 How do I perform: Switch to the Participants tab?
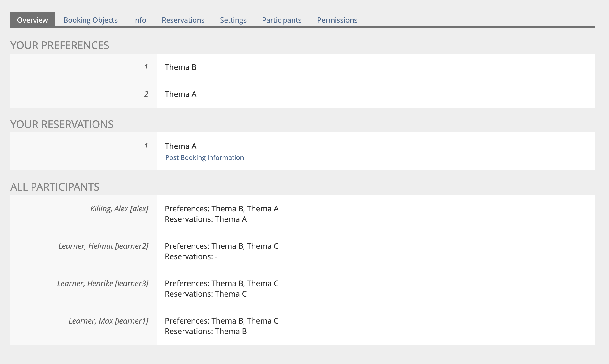point(282,20)
